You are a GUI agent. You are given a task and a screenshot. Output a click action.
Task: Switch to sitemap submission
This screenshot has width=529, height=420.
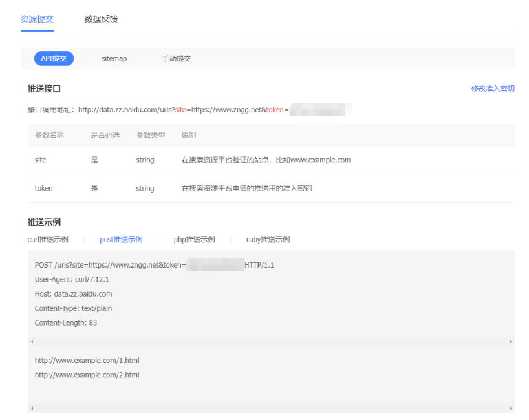[114, 59]
